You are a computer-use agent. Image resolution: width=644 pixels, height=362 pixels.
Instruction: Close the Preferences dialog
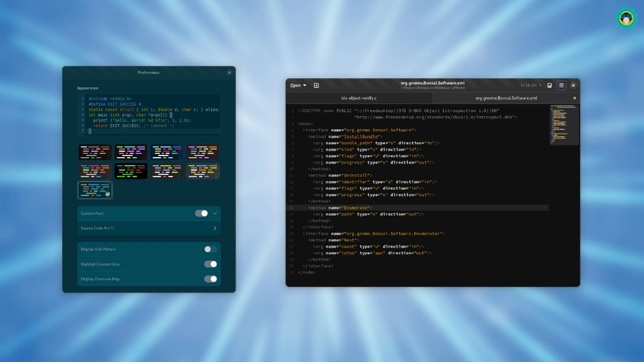pos(229,72)
